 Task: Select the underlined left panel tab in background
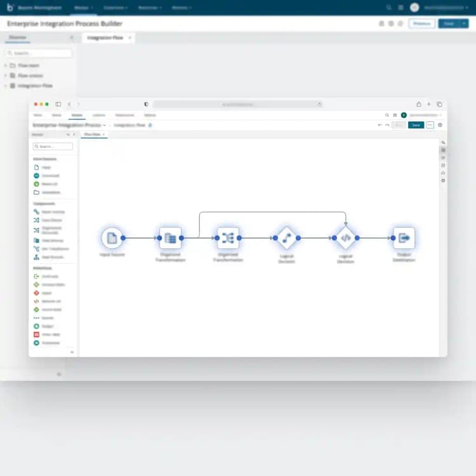pyautogui.click(x=18, y=37)
